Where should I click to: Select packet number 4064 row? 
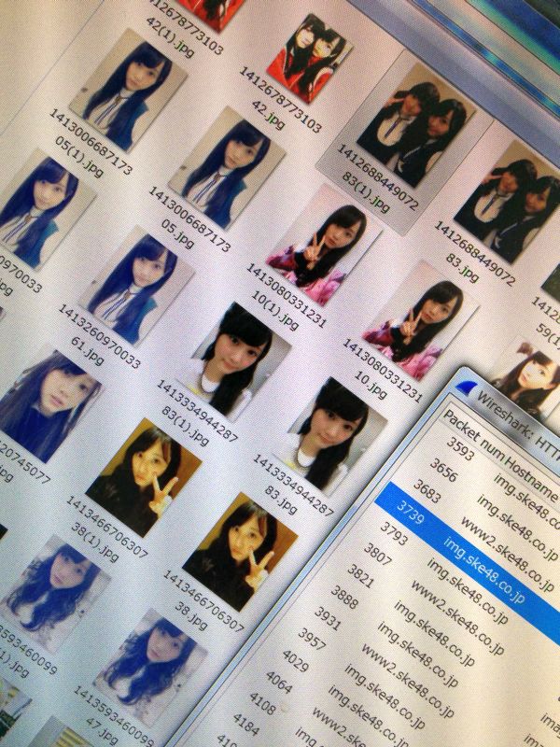(279, 684)
